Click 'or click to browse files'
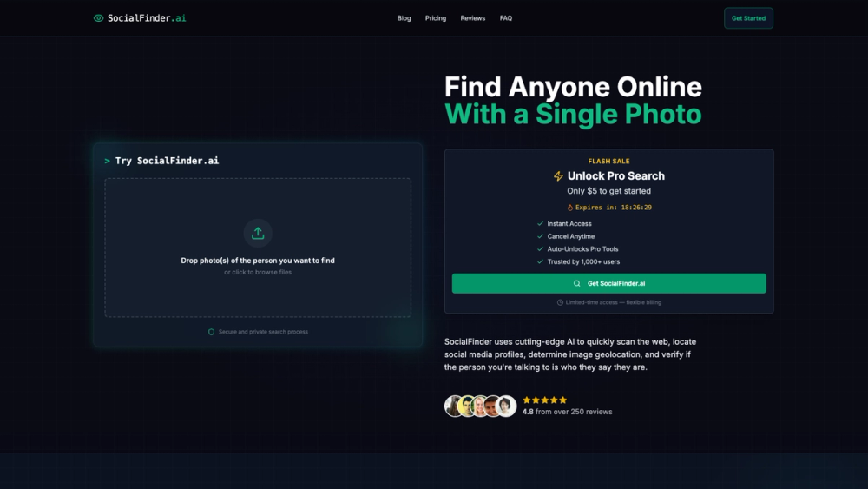 point(258,272)
